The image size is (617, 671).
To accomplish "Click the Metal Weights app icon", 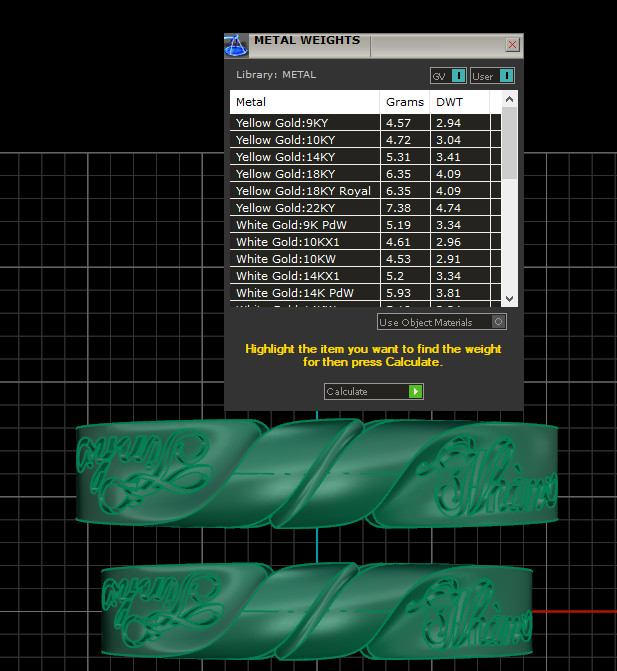I will coord(236,46).
